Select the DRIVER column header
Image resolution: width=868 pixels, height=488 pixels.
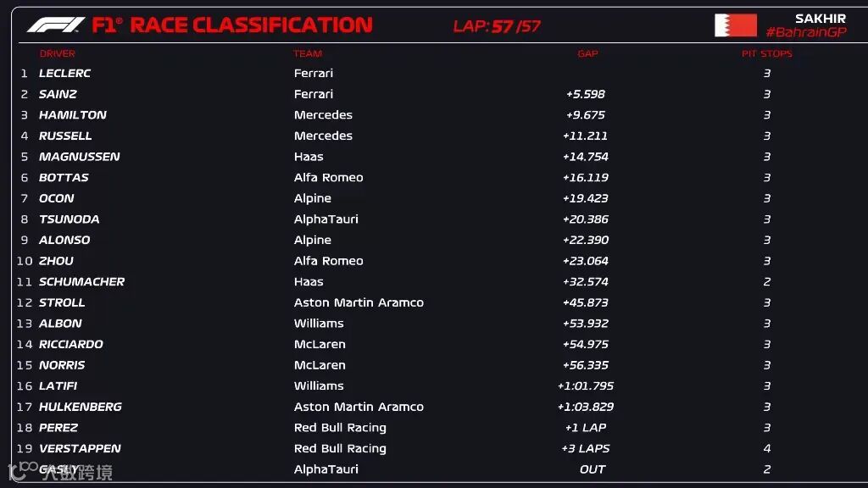pyautogui.click(x=57, y=53)
